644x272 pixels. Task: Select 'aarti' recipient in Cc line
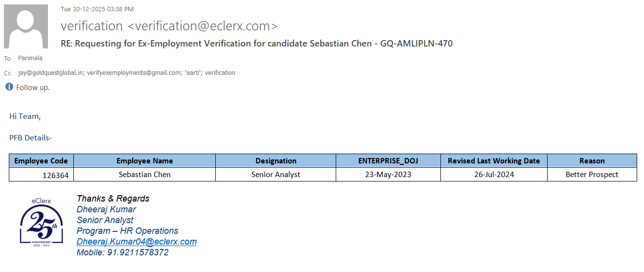pos(193,73)
